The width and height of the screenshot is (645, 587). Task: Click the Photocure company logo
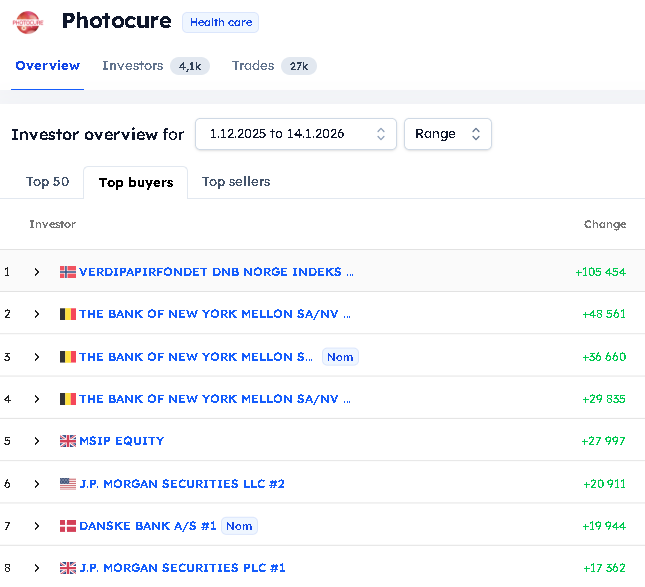30,21
